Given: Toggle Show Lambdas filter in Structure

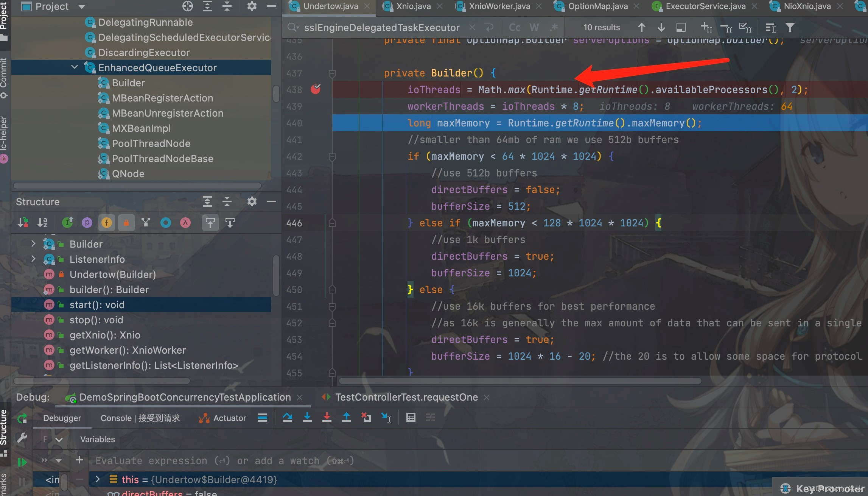Looking at the screenshot, I should coord(185,223).
